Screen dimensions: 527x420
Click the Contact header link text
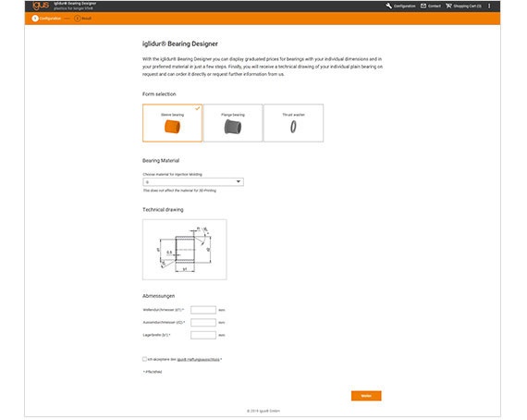coord(435,6)
